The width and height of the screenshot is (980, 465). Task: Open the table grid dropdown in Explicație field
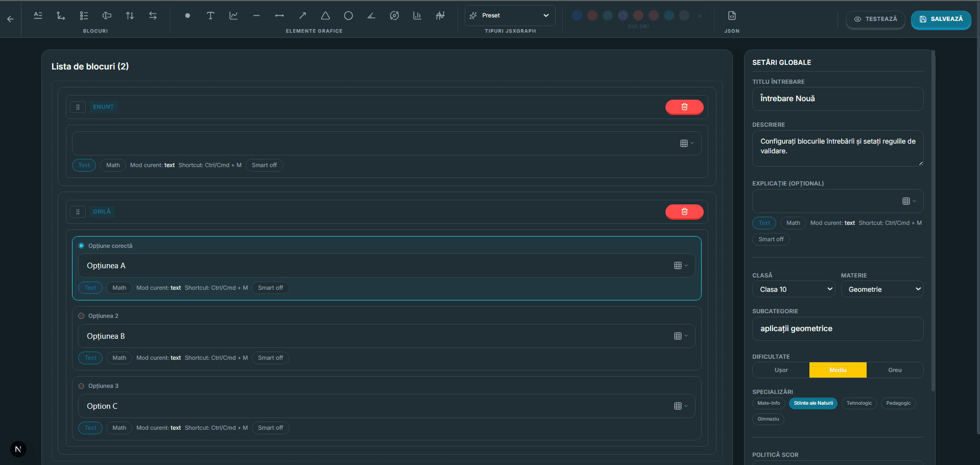[909, 201]
